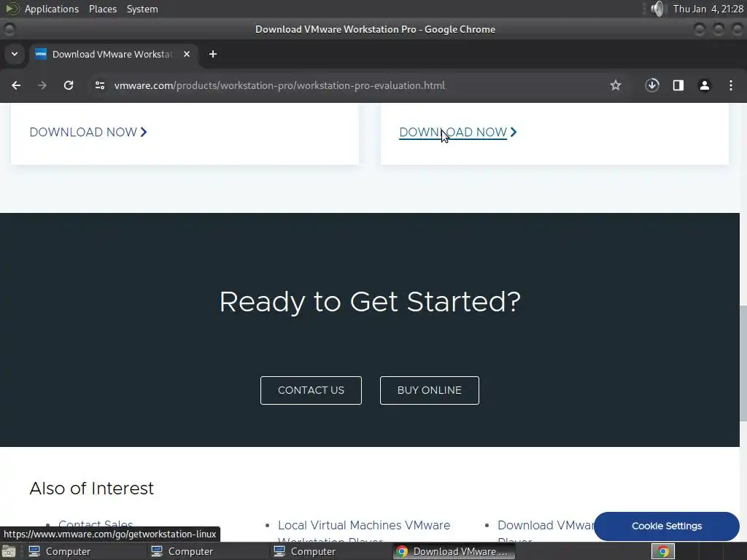Click the date and time clock
This screenshot has height=560, width=747.
click(708, 9)
